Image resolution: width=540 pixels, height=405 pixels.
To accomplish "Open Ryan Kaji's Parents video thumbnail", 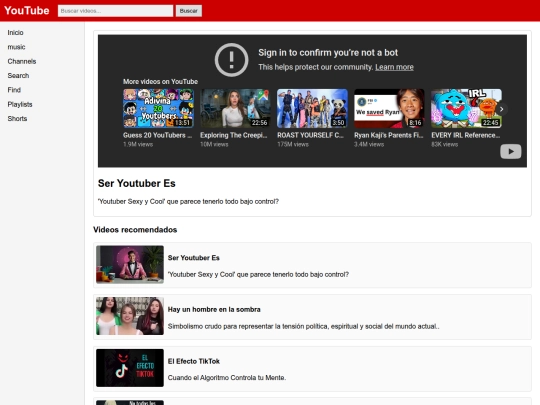I will (x=390, y=108).
